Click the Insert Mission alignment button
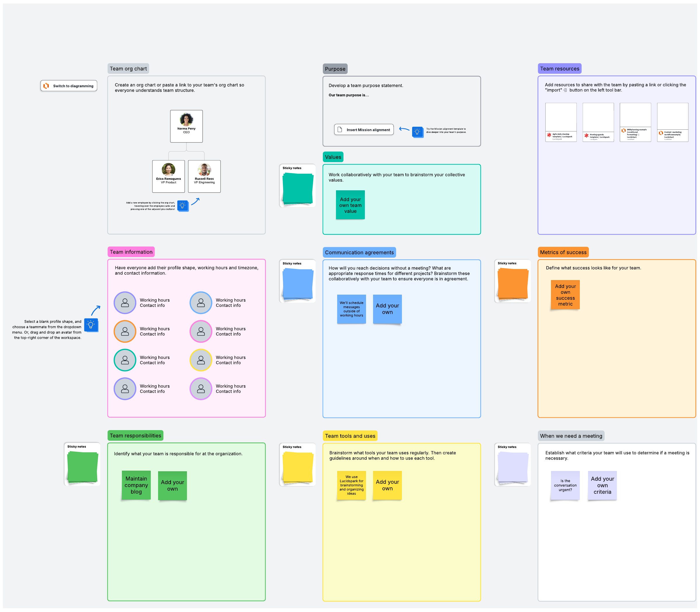Image resolution: width=700 pixels, height=612 pixels. coord(364,130)
